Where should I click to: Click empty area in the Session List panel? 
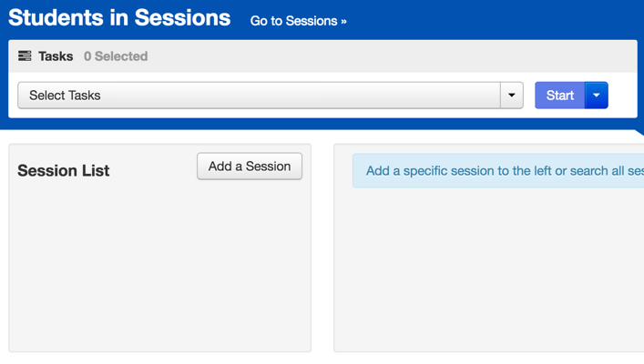[x=159, y=273]
